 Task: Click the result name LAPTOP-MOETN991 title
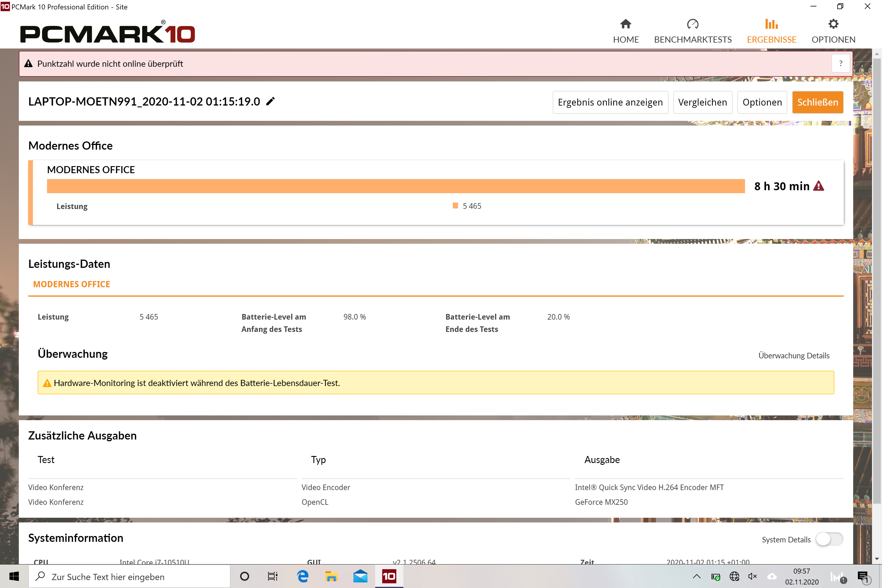(x=144, y=101)
